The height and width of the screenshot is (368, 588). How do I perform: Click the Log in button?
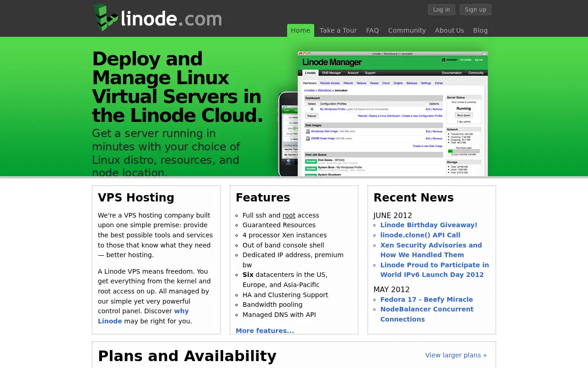click(441, 10)
